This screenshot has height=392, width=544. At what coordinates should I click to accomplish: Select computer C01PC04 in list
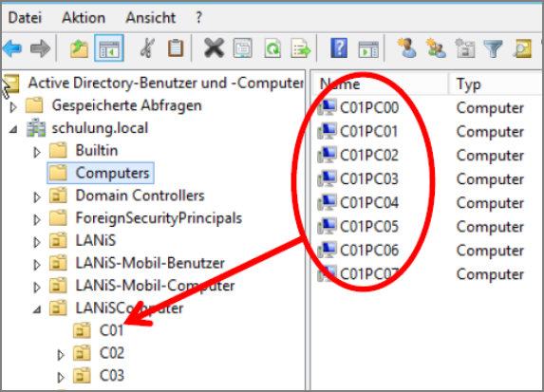pyautogui.click(x=369, y=202)
